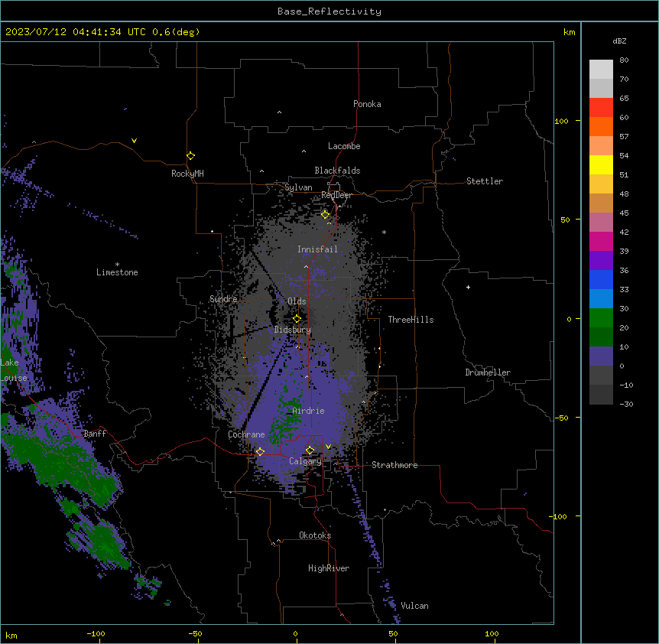659x644 pixels.
Task: Click the yellow station marker below Cochrane
Action: [260, 451]
